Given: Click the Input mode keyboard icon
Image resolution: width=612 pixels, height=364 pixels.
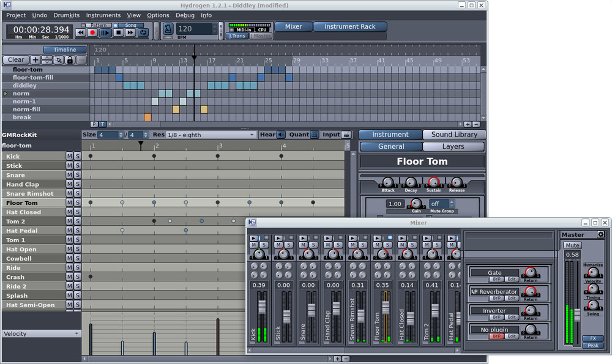Looking at the screenshot, I should click(345, 135).
